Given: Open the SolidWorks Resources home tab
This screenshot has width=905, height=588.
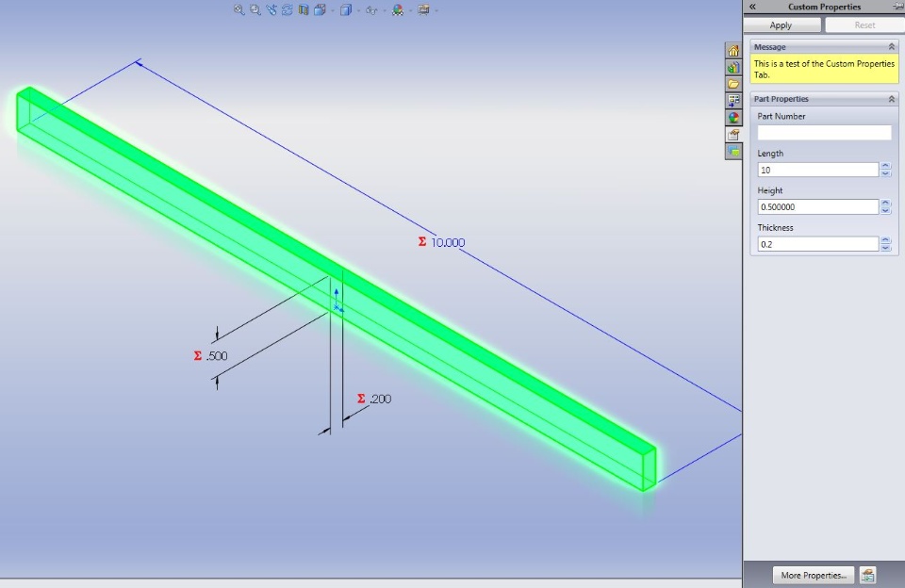Looking at the screenshot, I should coord(733,51).
